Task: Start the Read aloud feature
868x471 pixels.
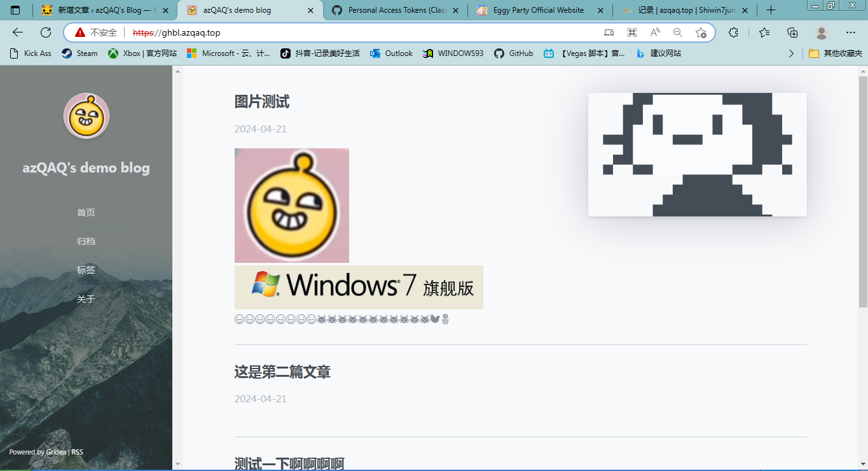Action: coord(655,32)
